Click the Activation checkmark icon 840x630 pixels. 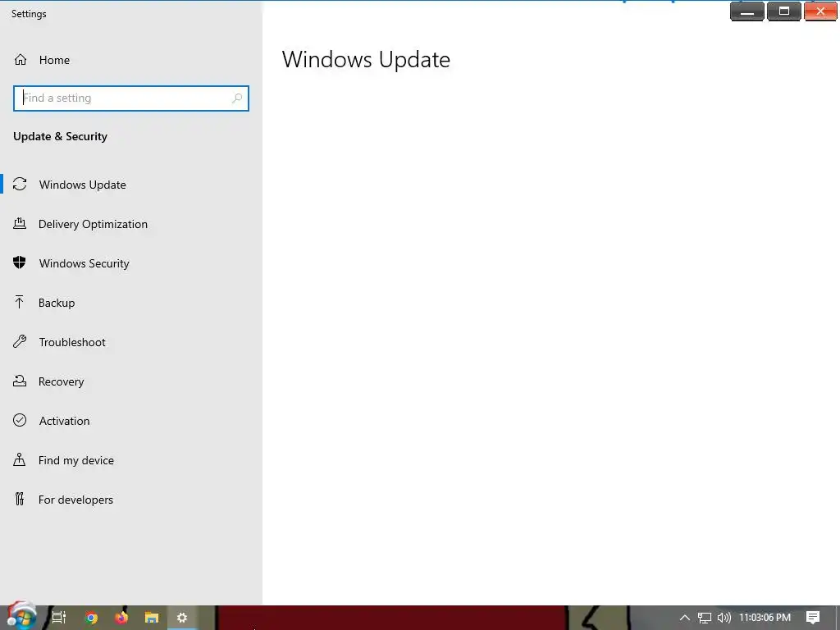point(20,420)
